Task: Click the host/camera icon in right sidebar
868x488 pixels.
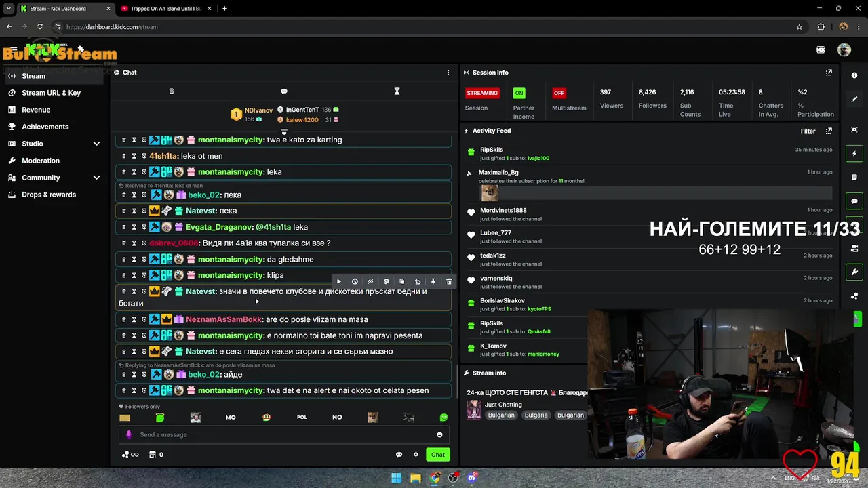Action: [x=854, y=248]
